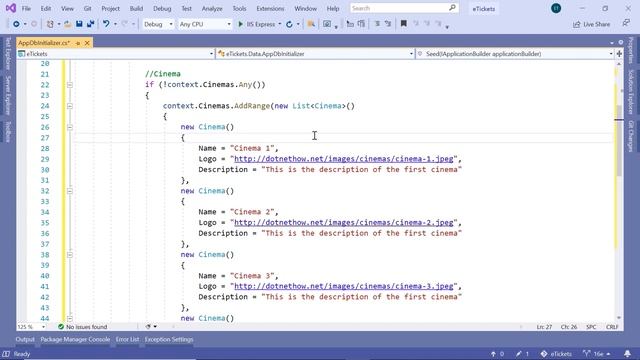Viewport: 640px width, 360px height.
Task: Click the feedback icon beside Live Share
Action: 626,24
